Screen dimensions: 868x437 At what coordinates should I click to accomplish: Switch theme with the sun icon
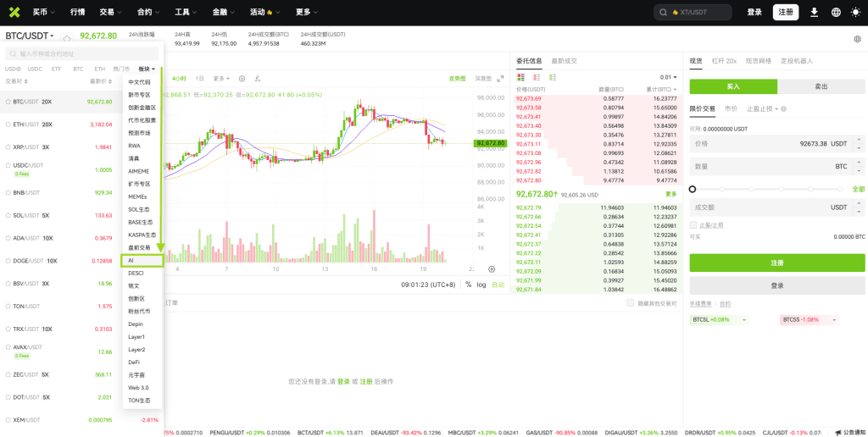click(x=856, y=12)
